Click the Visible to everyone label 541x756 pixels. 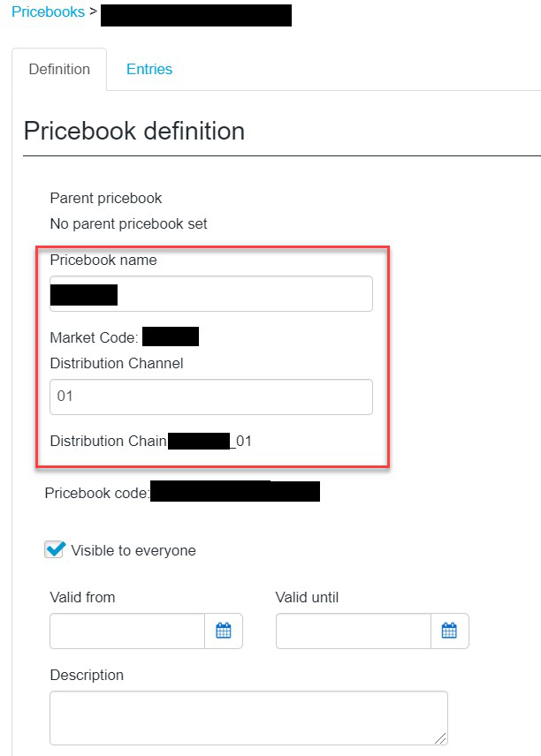133,550
